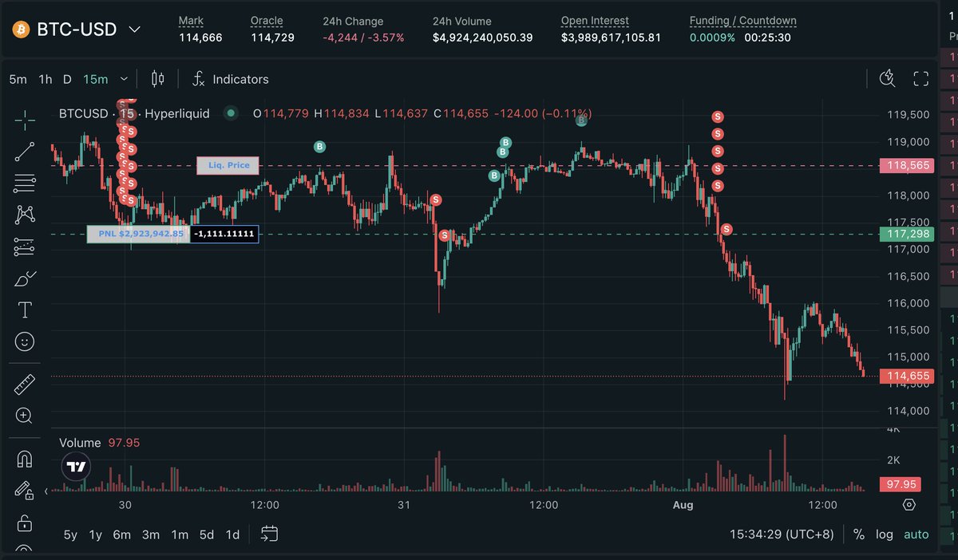Toggle auto scale for the chart

[916, 534]
